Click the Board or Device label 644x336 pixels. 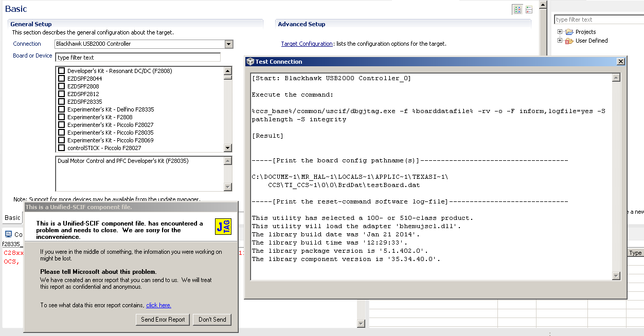coord(32,55)
